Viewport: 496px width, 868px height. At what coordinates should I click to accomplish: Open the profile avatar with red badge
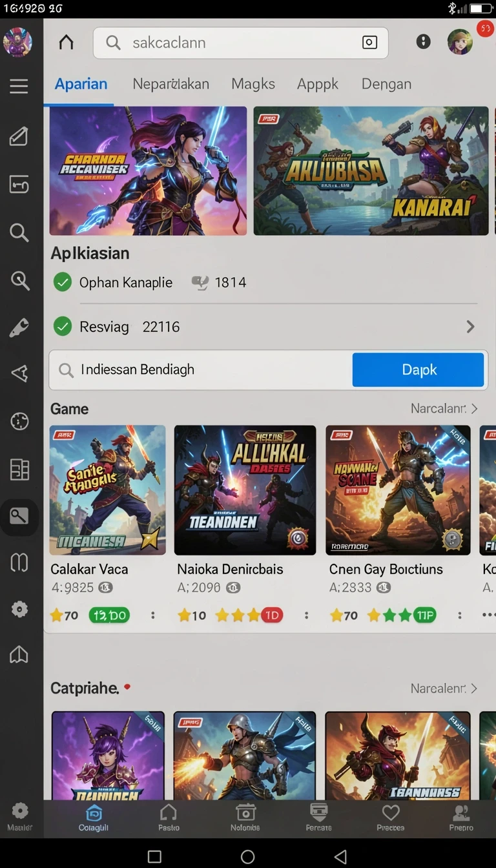point(460,42)
